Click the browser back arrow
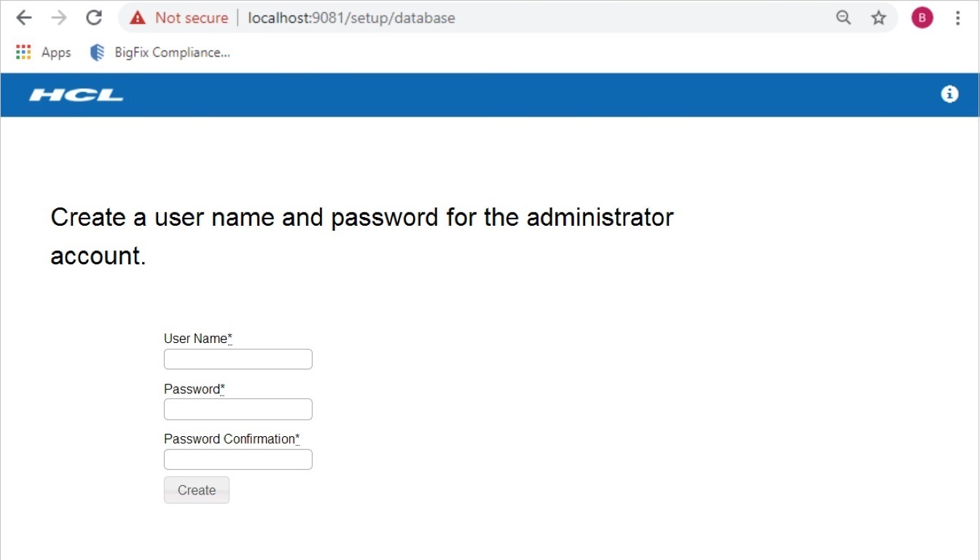This screenshot has width=980, height=560. [x=24, y=18]
